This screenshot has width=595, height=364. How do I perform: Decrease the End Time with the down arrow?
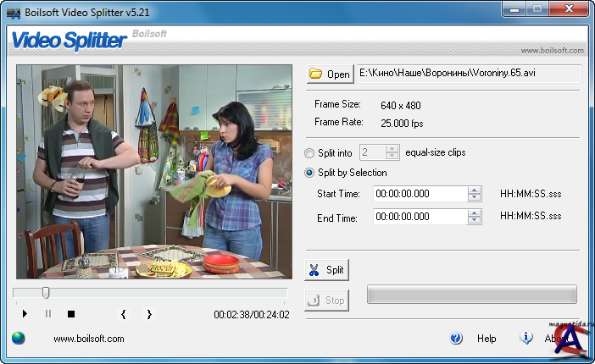[x=475, y=221]
